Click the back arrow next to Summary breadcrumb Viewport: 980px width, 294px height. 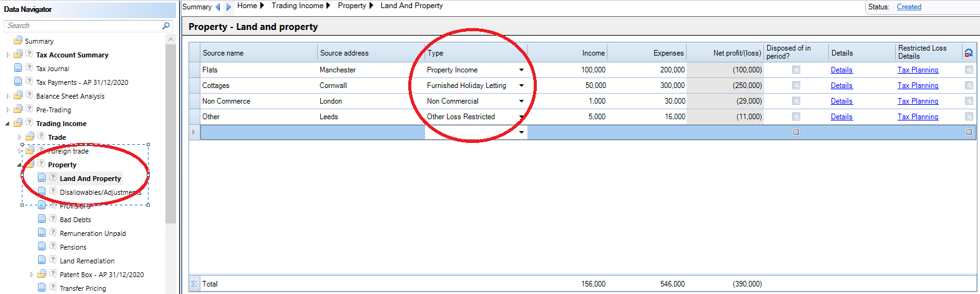pyautogui.click(x=217, y=7)
